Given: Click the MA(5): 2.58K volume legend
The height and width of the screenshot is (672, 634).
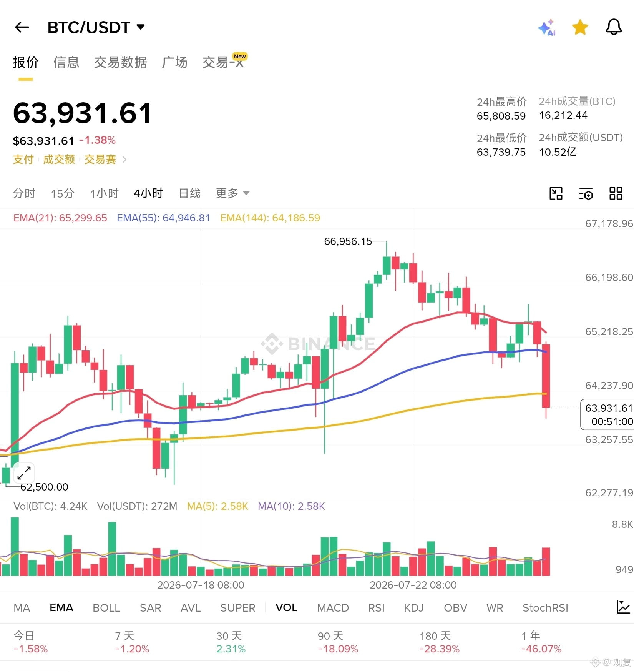Looking at the screenshot, I should (x=217, y=506).
